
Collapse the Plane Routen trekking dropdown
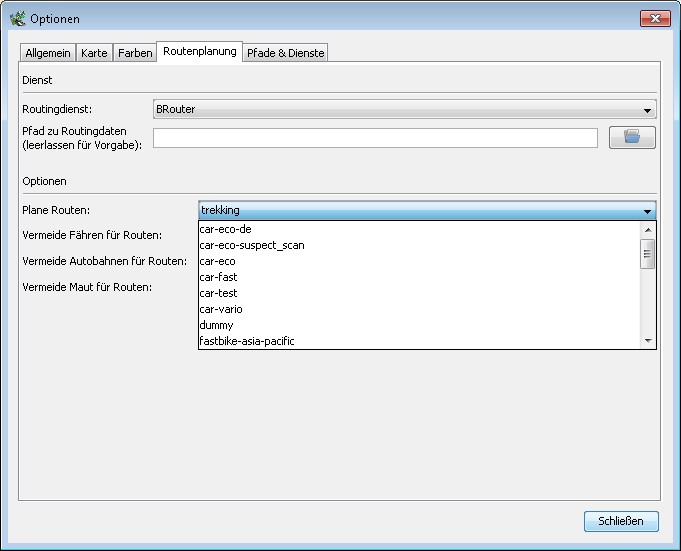tap(647, 211)
